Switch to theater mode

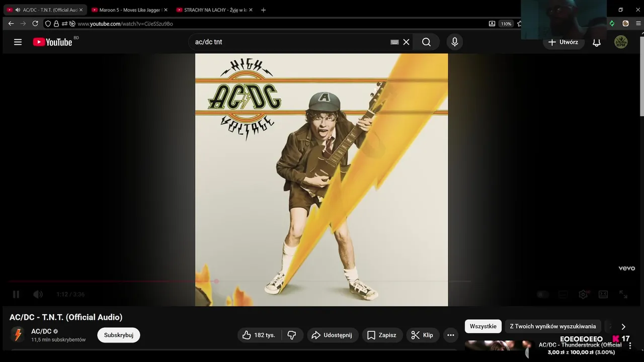point(603,294)
